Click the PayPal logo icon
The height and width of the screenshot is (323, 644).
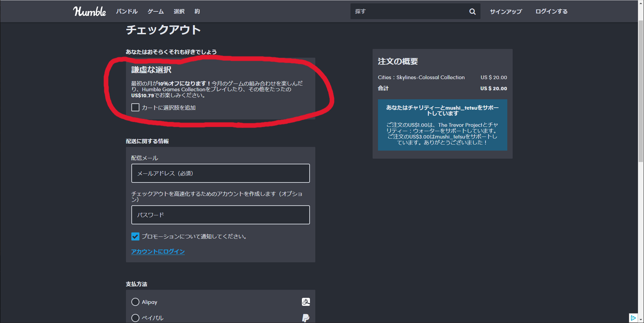coord(306,318)
